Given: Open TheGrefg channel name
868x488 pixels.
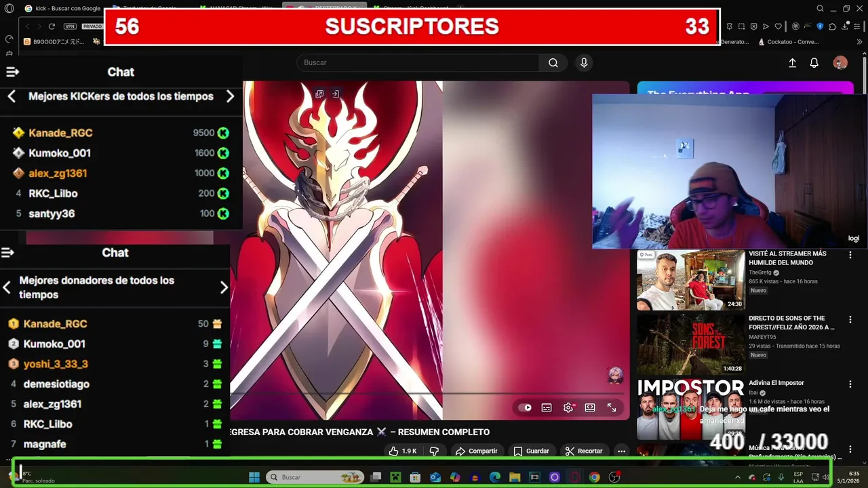Looking at the screenshot, I should click(761, 272).
